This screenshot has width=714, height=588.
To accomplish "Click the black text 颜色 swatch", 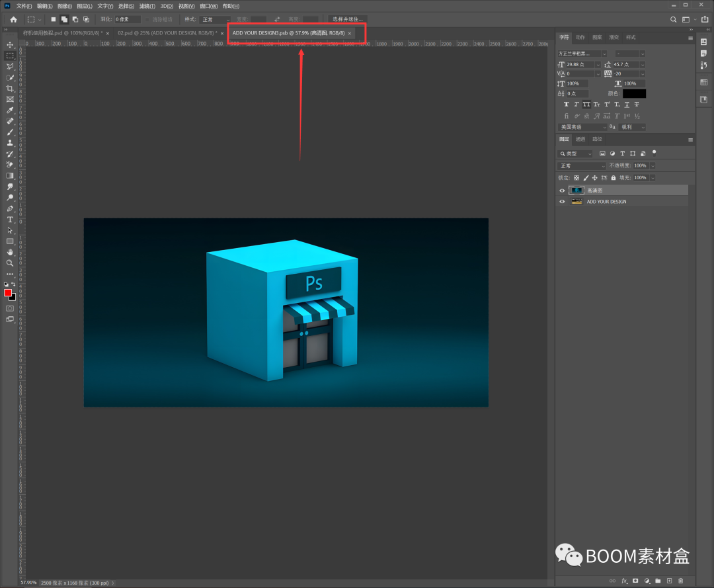I will point(634,94).
